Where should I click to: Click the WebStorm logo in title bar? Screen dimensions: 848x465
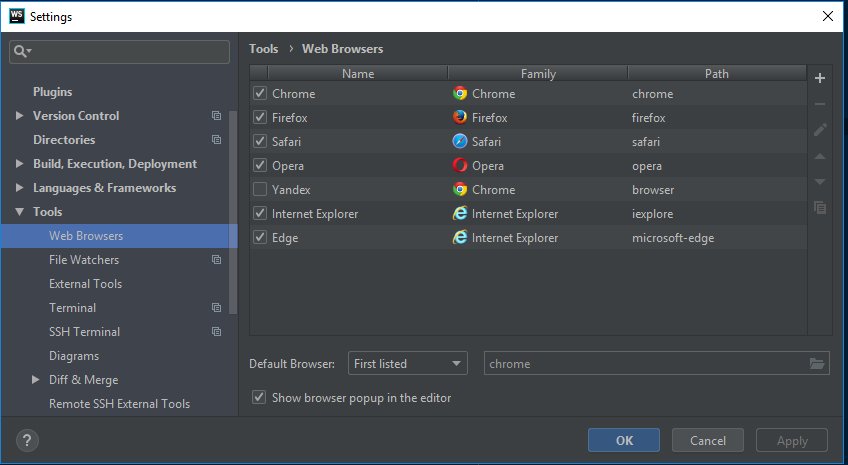[x=17, y=16]
